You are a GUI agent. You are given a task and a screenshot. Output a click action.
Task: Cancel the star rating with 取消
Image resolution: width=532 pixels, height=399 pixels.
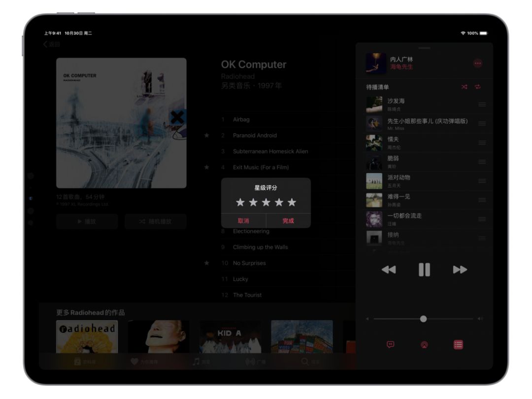pyautogui.click(x=243, y=221)
